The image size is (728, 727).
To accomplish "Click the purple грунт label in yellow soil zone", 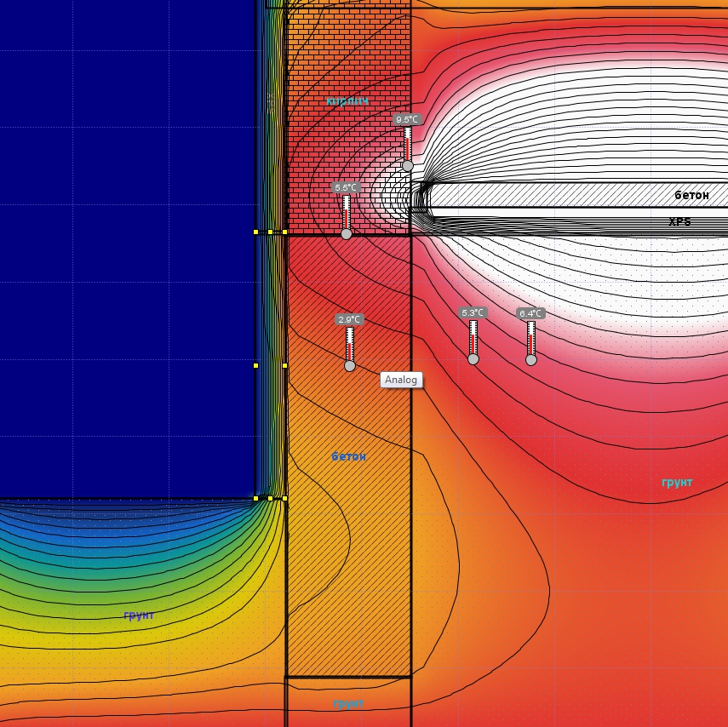I will click(x=139, y=615).
